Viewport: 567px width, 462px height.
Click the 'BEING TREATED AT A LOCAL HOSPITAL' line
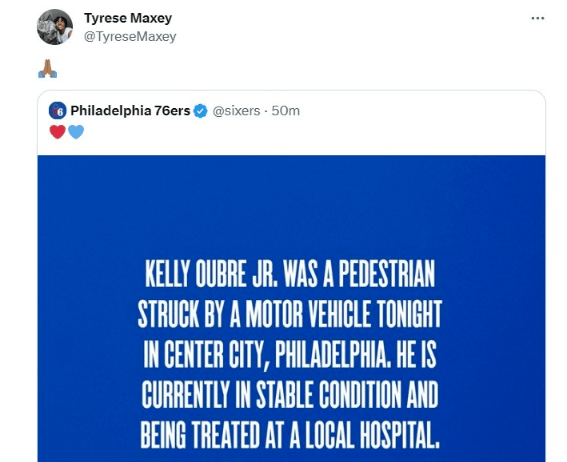pyautogui.click(x=290, y=435)
